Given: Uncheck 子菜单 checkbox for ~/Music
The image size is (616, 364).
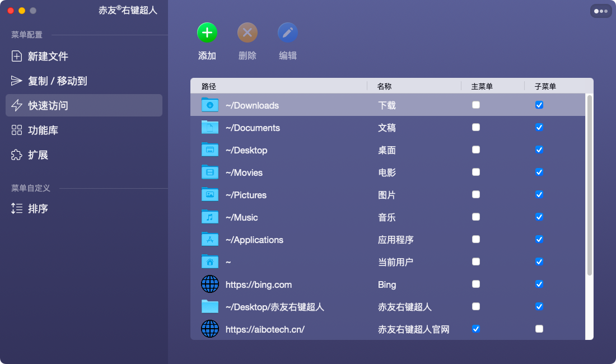Looking at the screenshot, I should (x=539, y=217).
